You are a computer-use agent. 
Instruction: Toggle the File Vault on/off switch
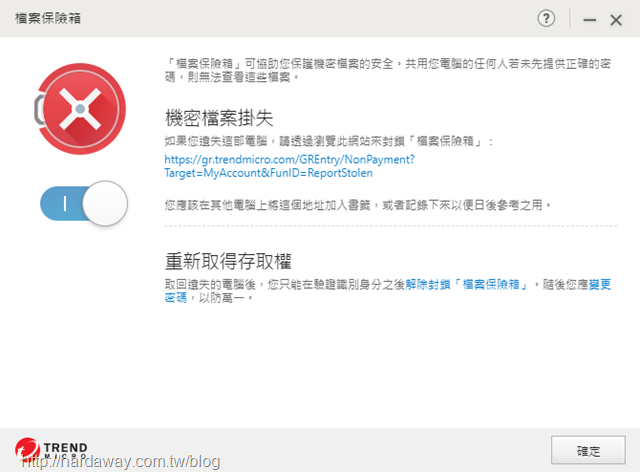[84, 203]
